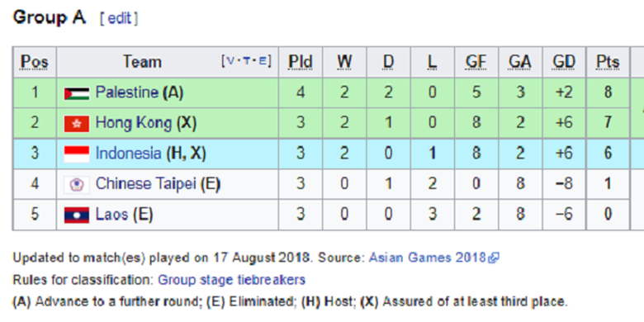
Task: Click the Pts column header abbreviation
Action: click(608, 62)
